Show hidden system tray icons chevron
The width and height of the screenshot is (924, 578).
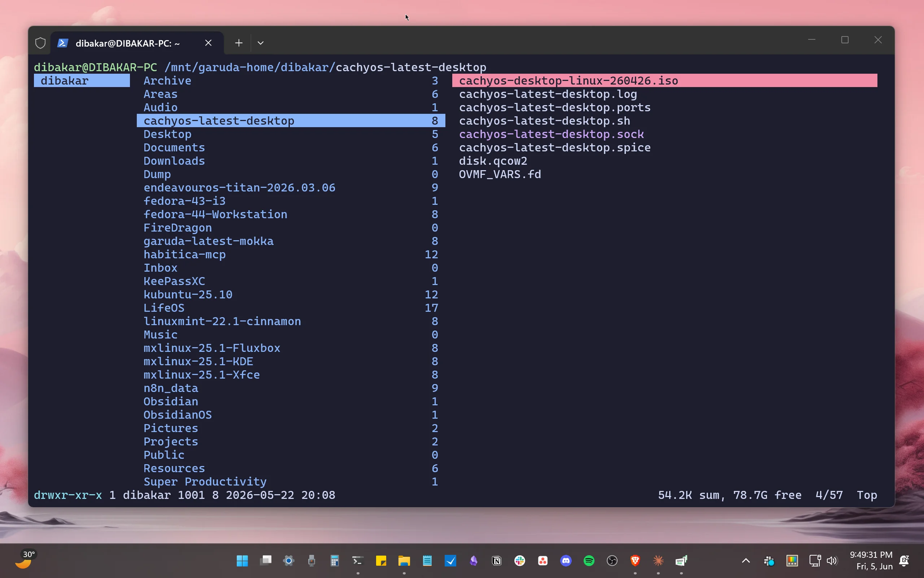pos(746,561)
